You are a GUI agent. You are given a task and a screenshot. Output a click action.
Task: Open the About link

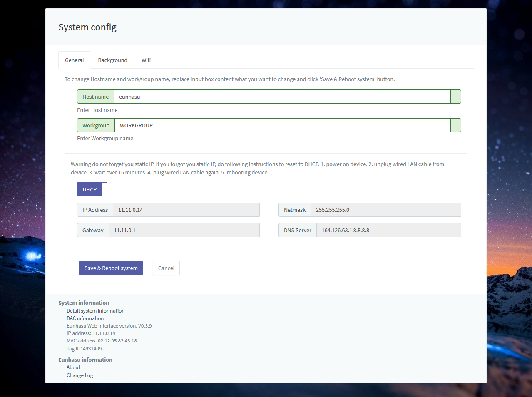73,367
